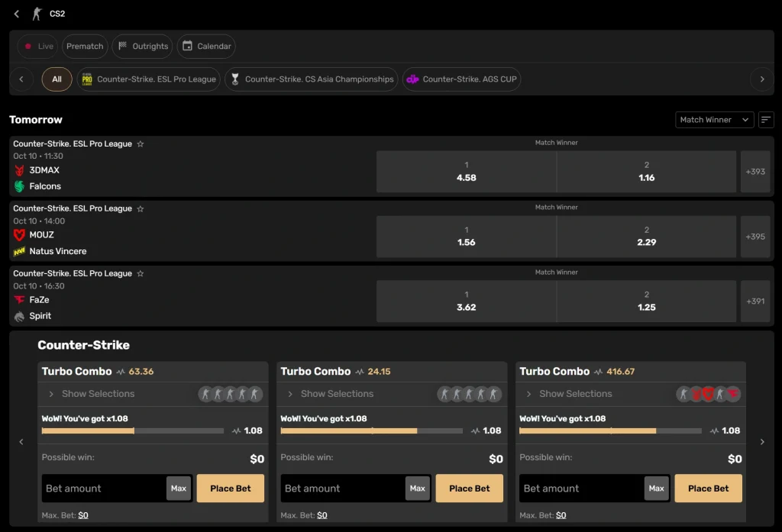The width and height of the screenshot is (782, 532).
Task: Click the 63.36 combo boost progress bar
Action: pos(133,431)
